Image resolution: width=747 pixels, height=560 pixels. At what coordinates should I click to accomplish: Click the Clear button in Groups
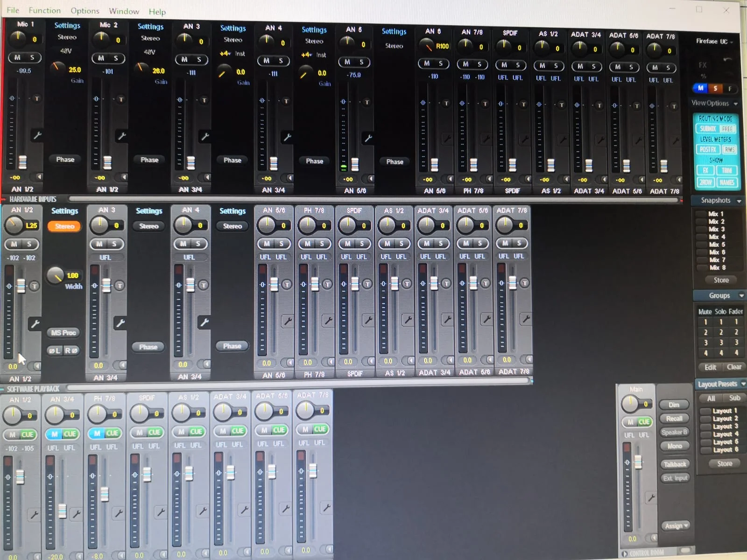(x=733, y=367)
